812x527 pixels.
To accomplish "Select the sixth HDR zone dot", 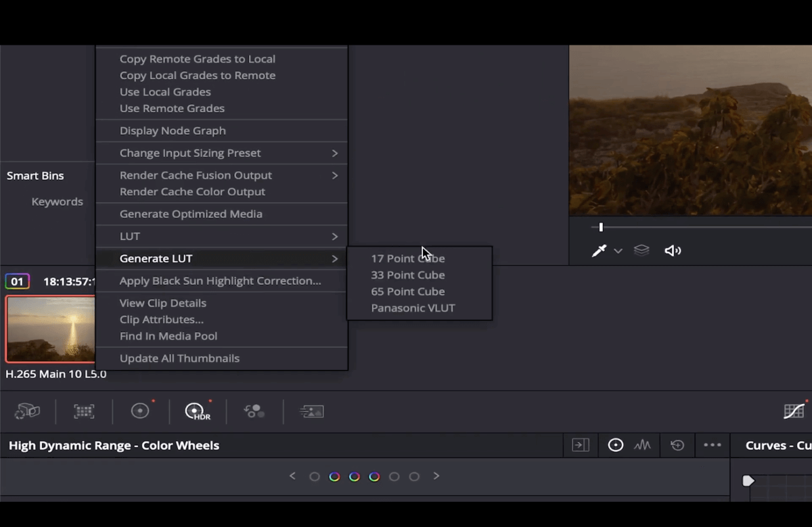I will click(x=414, y=477).
